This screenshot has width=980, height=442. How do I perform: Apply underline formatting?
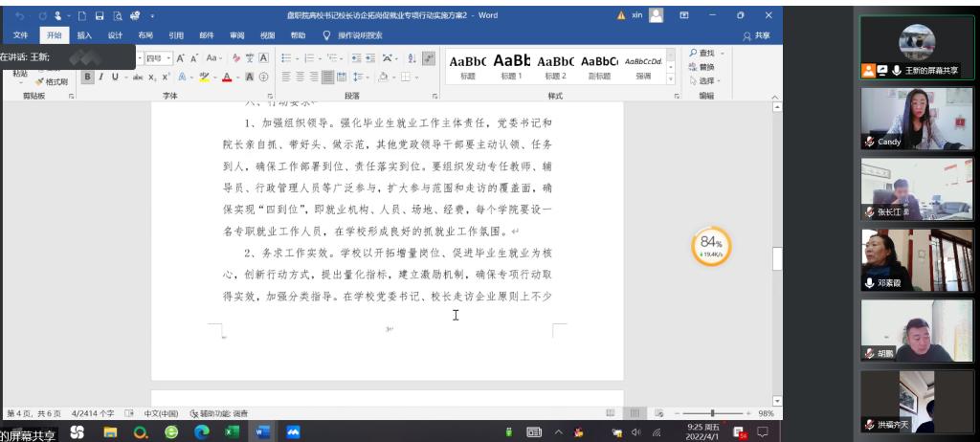[115, 77]
